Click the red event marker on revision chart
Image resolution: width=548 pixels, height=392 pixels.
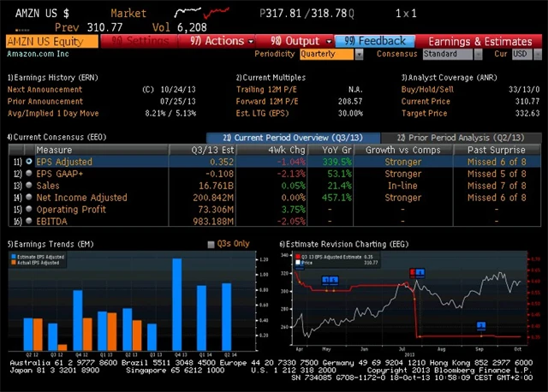point(418,272)
